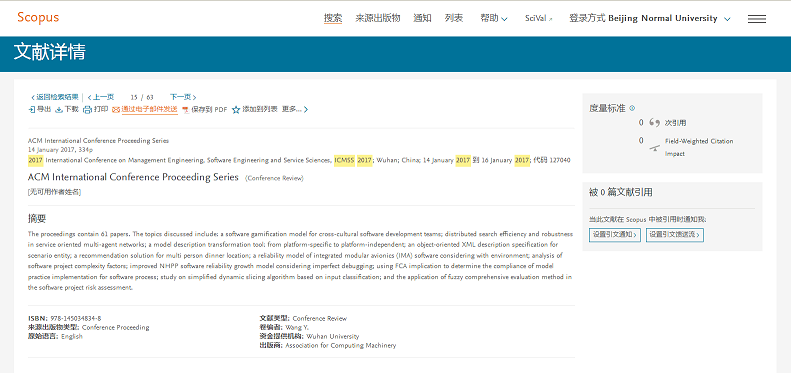Viewport: 791px width, 373px height.
Task: Click the 下载 download icon
Action: tap(59, 110)
